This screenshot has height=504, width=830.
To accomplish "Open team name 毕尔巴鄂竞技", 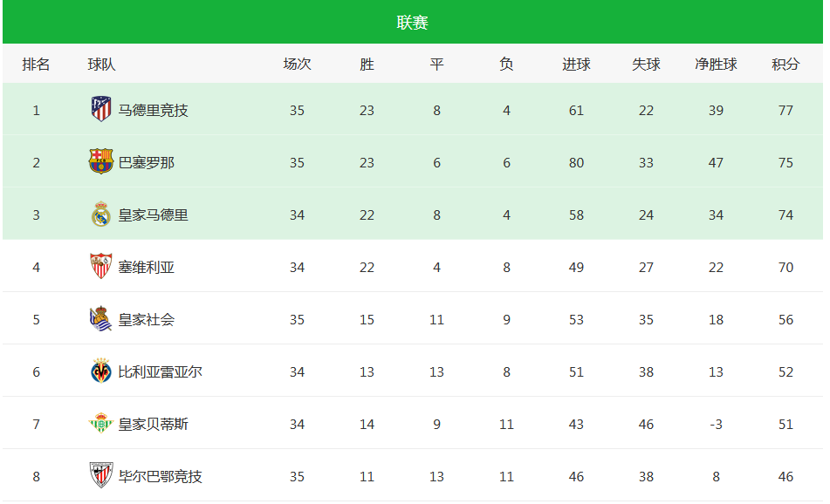I will (160, 476).
